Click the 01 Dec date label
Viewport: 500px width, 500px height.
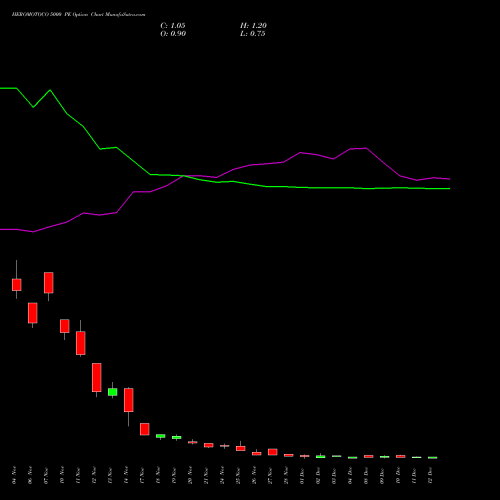(x=302, y=475)
